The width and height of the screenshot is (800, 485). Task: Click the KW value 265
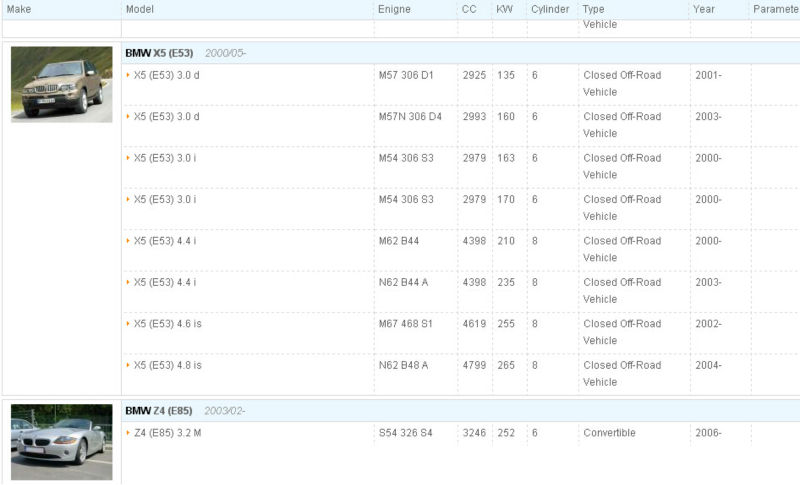pos(506,365)
